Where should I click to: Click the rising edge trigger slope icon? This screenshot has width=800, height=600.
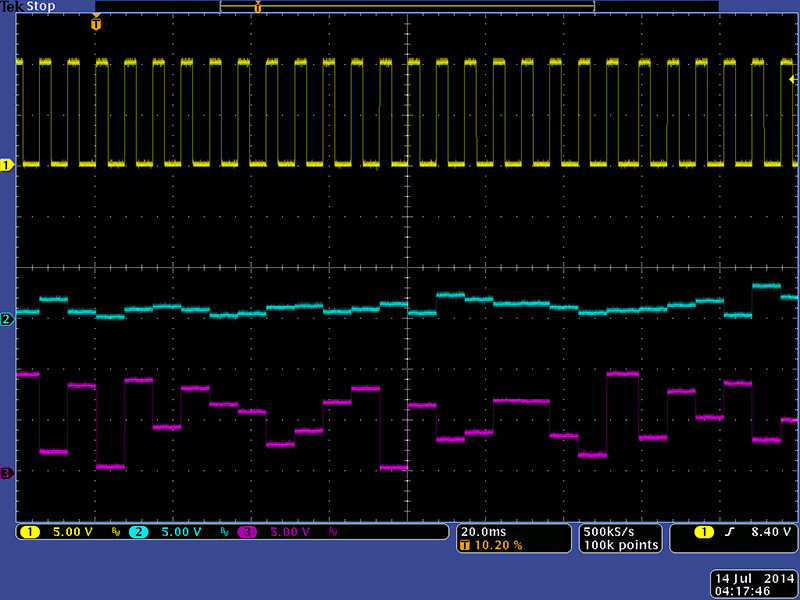tap(729, 532)
